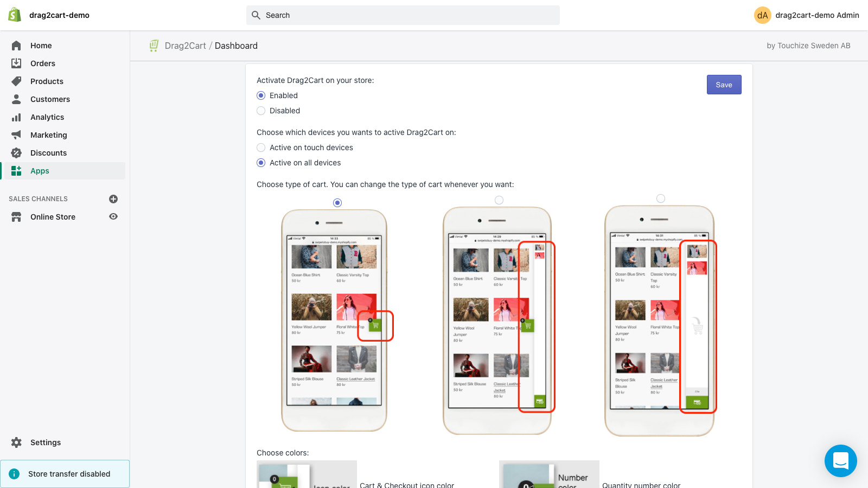Click Store transfer disabled notice
This screenshot has height=488, width=868.
pyautogui.click(x=65, y=474)
